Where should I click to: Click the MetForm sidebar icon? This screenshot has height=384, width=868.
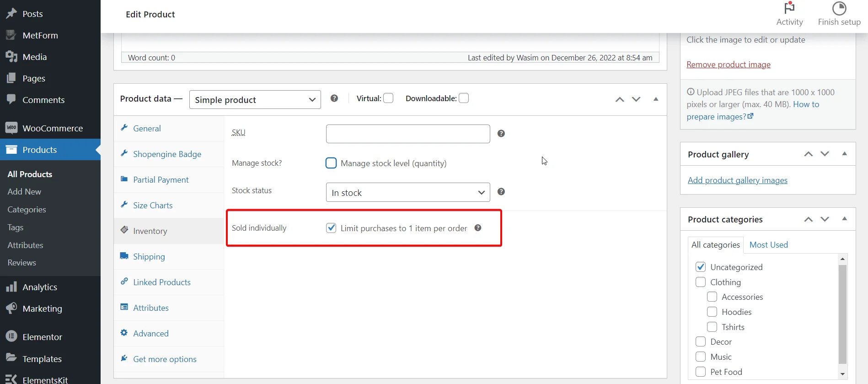[x=11, y=35]
